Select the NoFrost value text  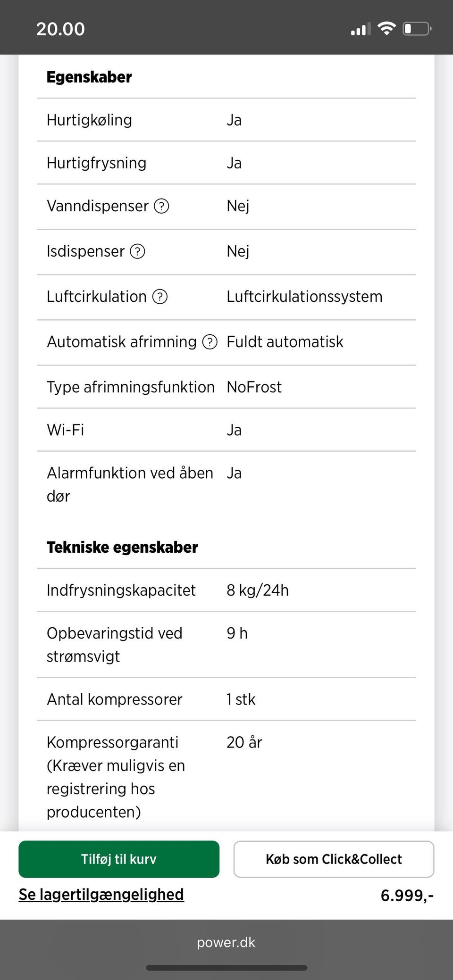click(254, 387)
